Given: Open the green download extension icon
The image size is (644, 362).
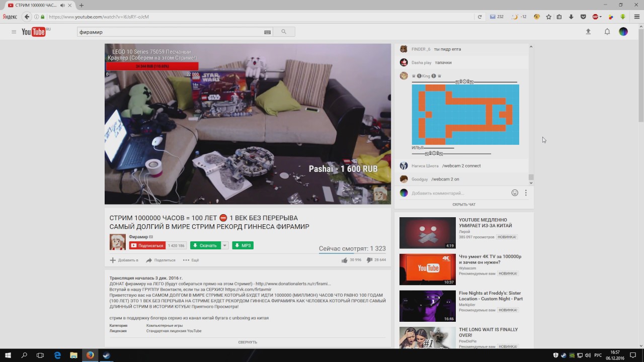Looking at the screenshot, I should [623, 17].
